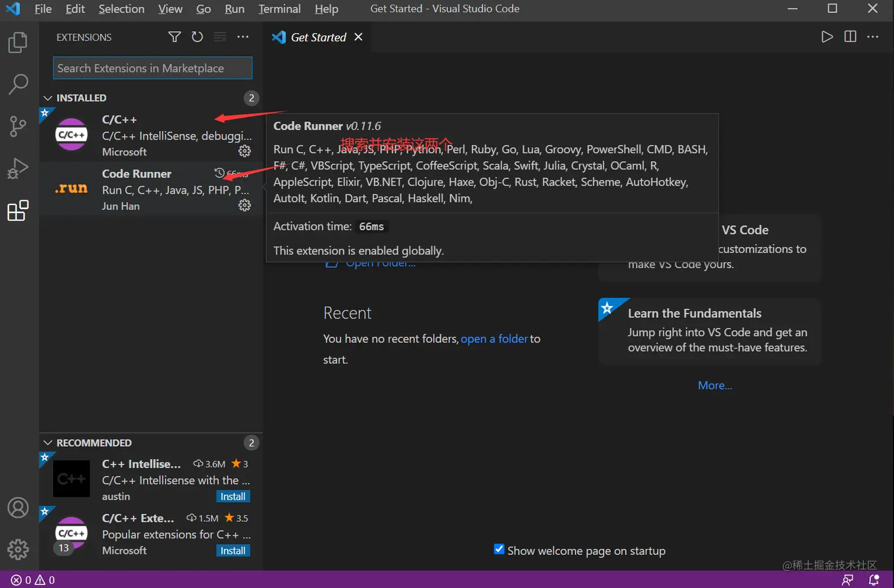Viewport: 894px width, 588px height.
Task: Clear extensions search results icon
Action: point(220,37)
